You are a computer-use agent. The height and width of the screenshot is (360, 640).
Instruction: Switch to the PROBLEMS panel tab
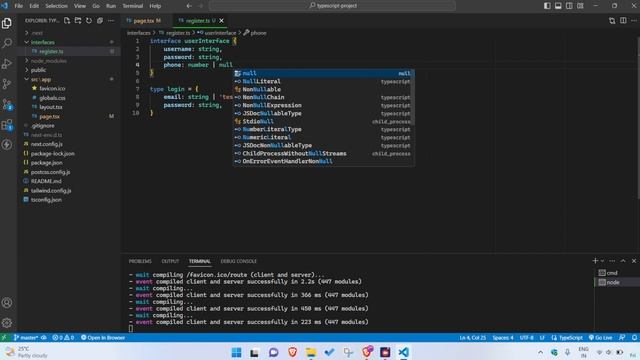coord(140,261)
